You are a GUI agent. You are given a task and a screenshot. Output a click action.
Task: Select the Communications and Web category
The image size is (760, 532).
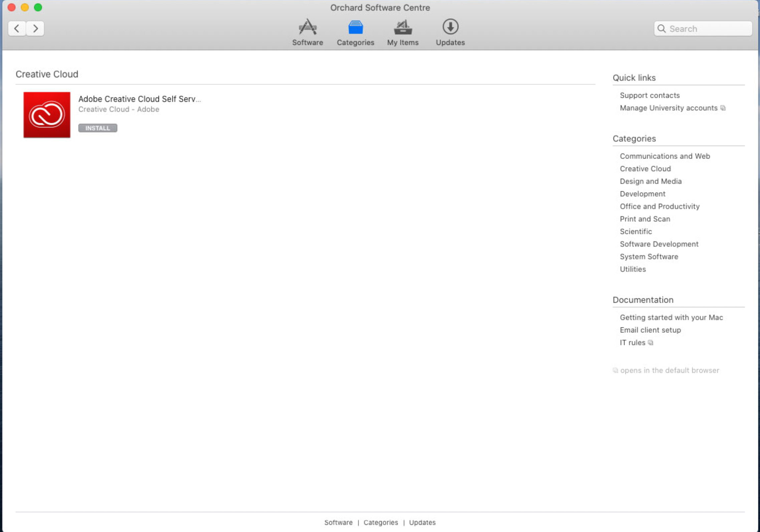[664, 156]
